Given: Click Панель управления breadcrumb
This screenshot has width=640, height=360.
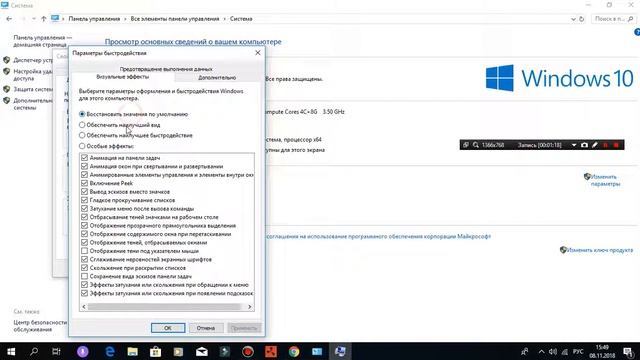Looking at the screenshot, I should (x=94, y=19).
